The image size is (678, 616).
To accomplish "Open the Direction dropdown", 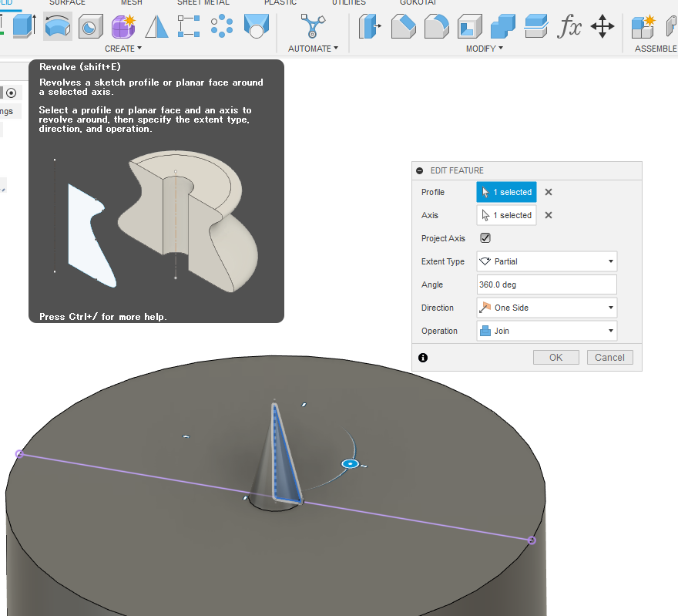I will [x=546, y=308].
